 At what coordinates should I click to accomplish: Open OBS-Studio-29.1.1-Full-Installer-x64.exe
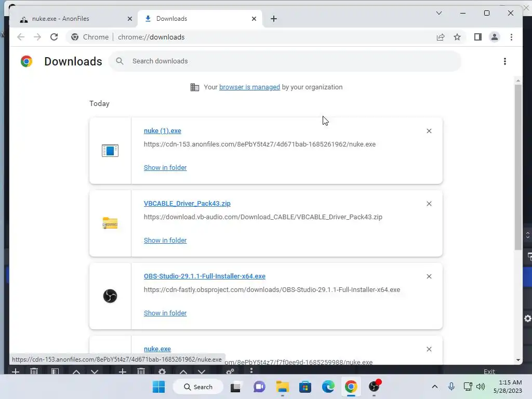(205, 276)
